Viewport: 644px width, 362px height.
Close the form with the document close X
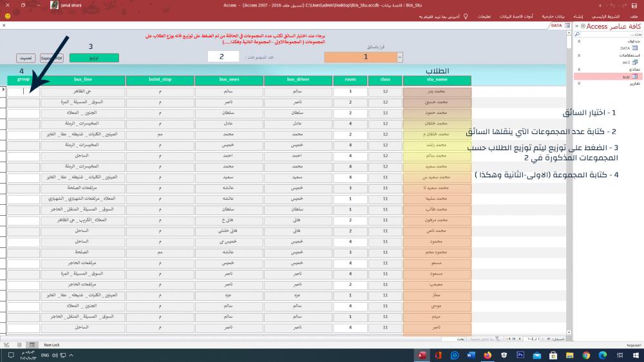4,26
